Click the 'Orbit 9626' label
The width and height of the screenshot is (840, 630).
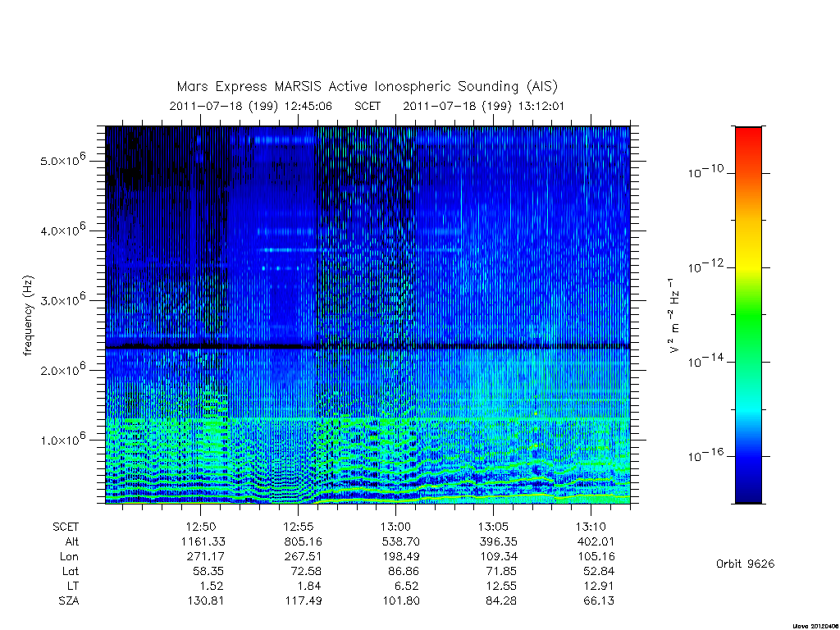tap(745, 564)
